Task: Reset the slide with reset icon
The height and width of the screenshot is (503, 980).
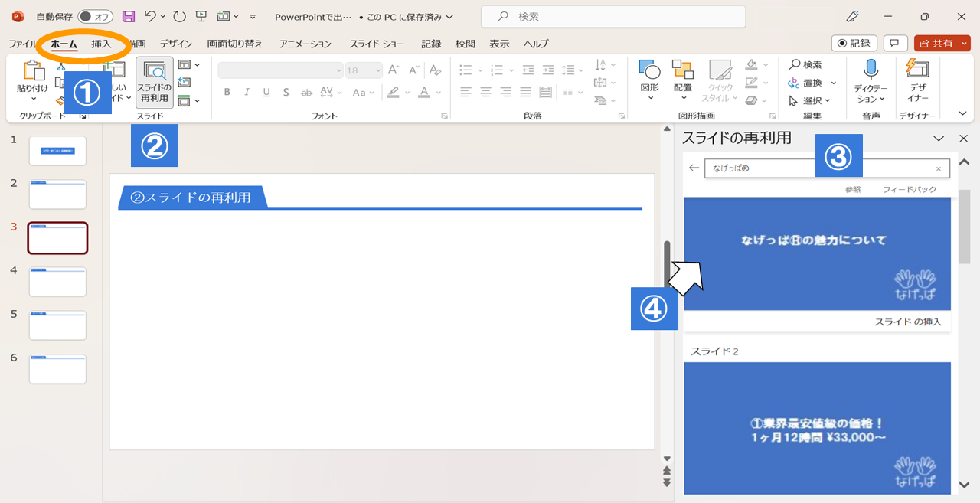Action: (x=184, y=83)
